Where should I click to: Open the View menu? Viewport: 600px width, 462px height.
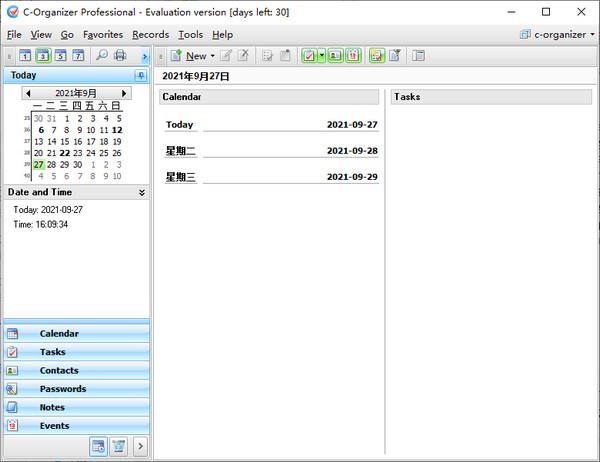pyautogui.click(x=41, y=34)
